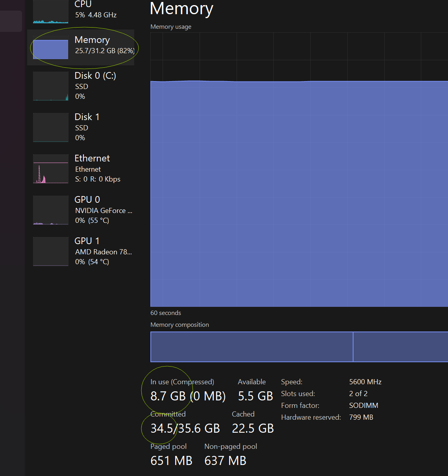
Task: Select the Ethernet sidebar label
Action: coord(92,158)
